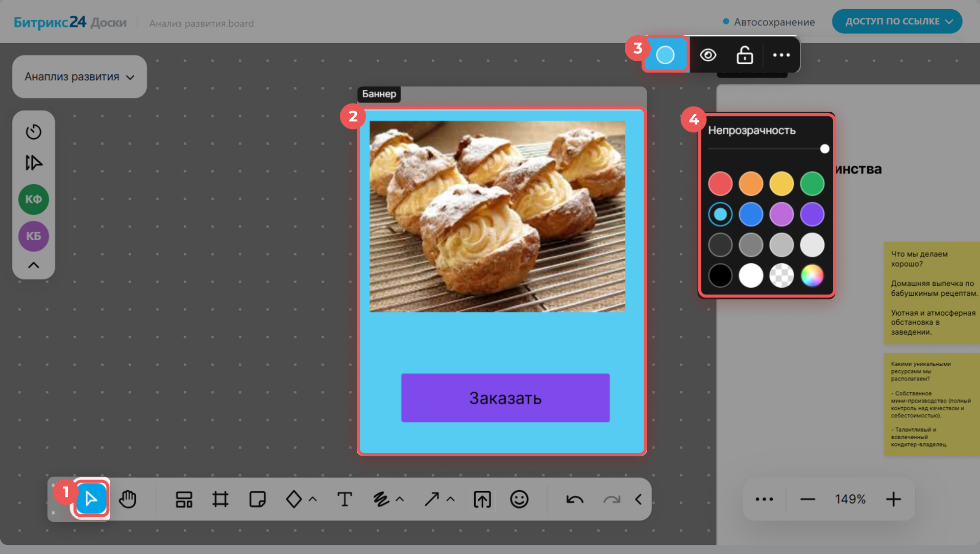This screenshot has height=554, width=980.
Task: Collapse the participants list chevron
Action: point(34,265)
